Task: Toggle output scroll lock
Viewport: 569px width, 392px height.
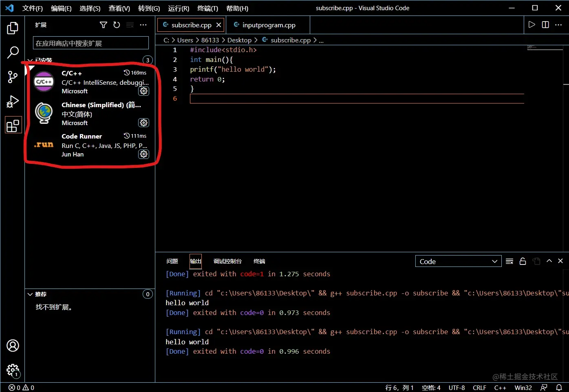Action: click(x=523, y=261)
